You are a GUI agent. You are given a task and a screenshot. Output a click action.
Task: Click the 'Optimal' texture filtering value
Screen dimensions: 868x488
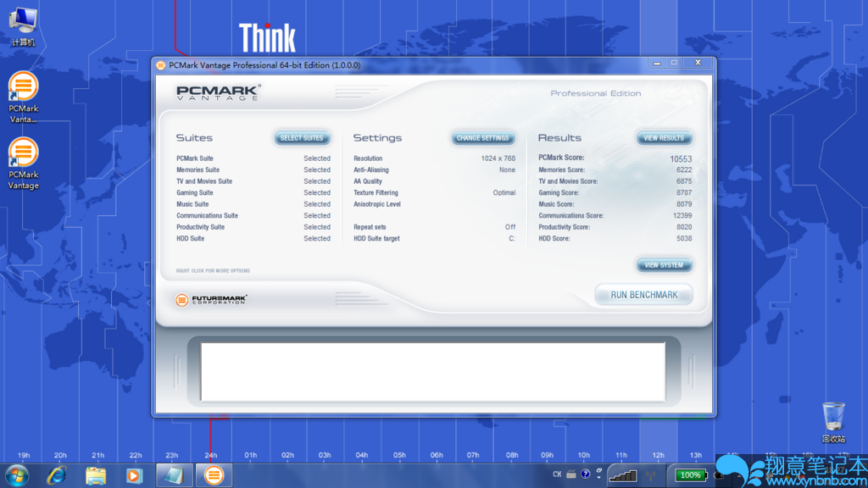[x=504, y=193]
